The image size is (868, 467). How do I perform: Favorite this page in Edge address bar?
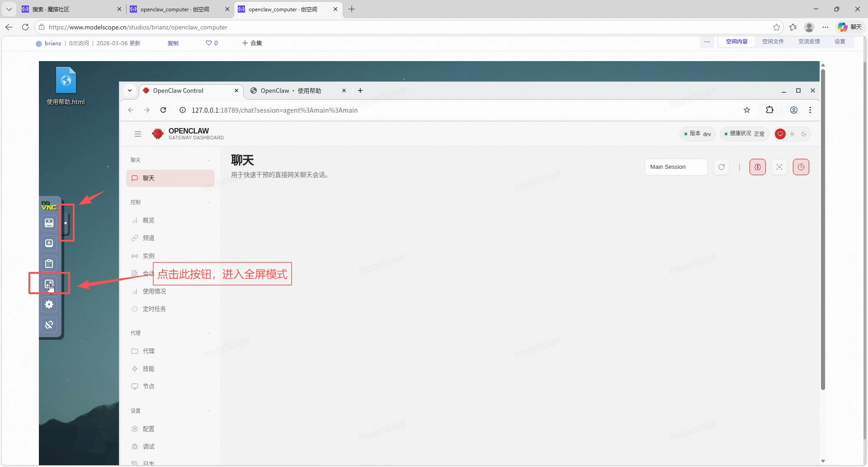(x=777, y=27)
